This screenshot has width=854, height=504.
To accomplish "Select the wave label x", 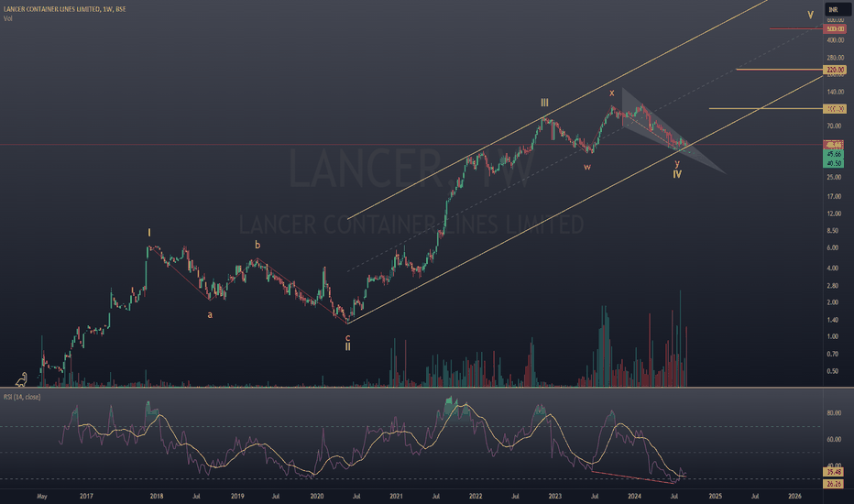I will [x=611, y=93].
